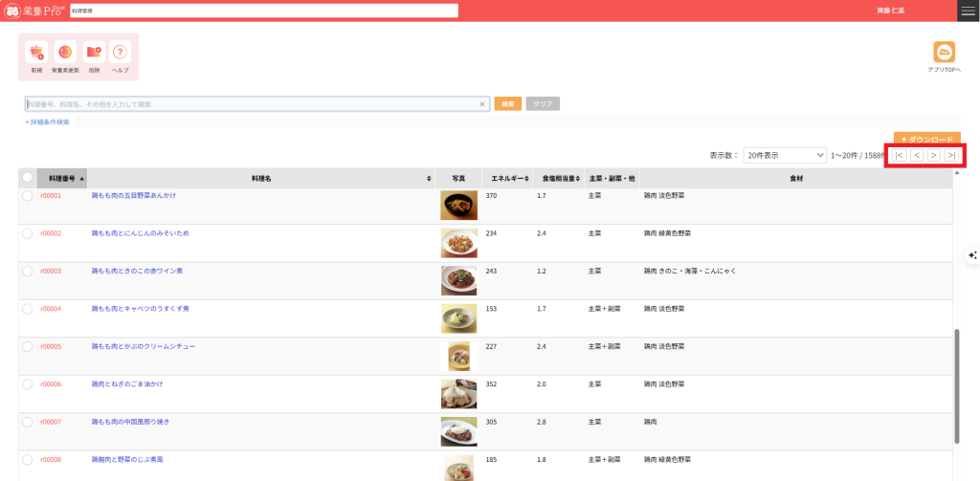Click the orange 検索 search button
This screenshot has width=980, height=481.
[x=507, y=103]
